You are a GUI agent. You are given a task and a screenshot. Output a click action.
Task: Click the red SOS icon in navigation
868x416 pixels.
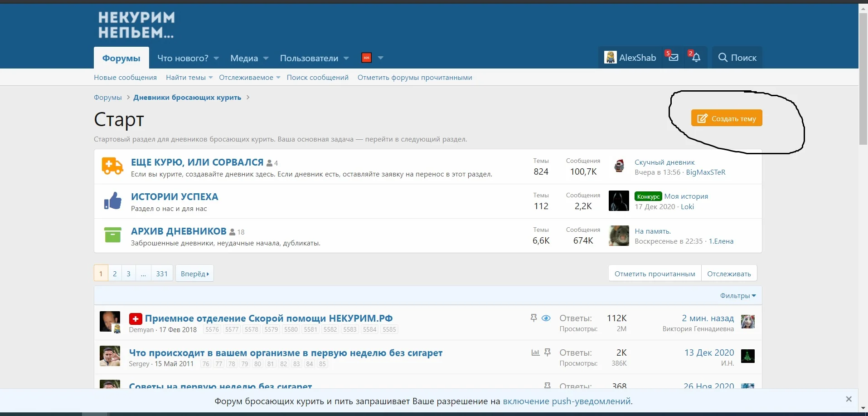pyautogui.click(x=367, y=58)
